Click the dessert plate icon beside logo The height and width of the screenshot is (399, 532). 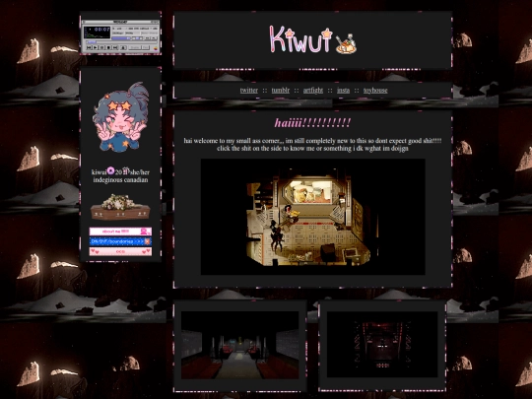346,44
